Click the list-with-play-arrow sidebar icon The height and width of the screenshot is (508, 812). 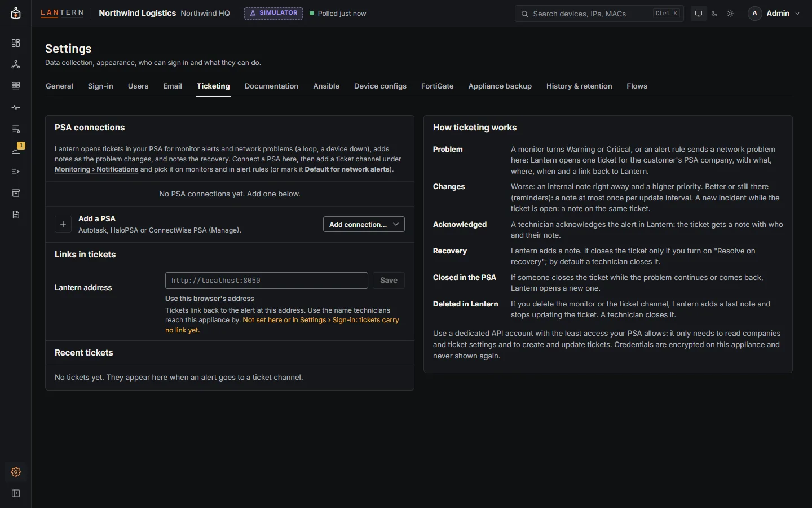tap(16, 172)
